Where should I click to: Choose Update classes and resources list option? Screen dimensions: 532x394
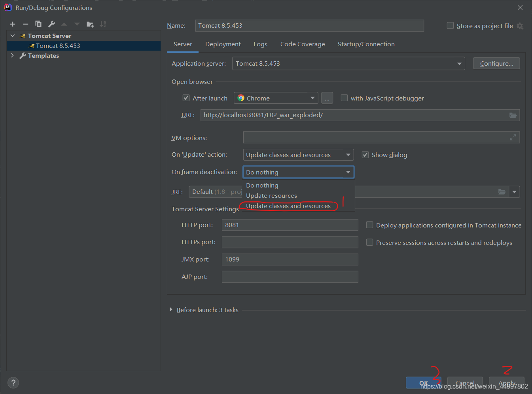[x=299, y=206]
